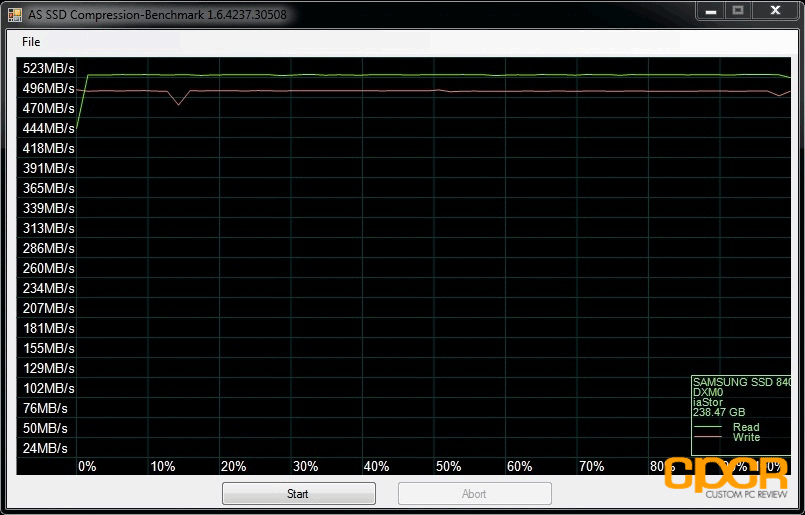Click the SAMSUNG SSD 840 drive name in legend

pyautogui.click(x=741, y=383)
